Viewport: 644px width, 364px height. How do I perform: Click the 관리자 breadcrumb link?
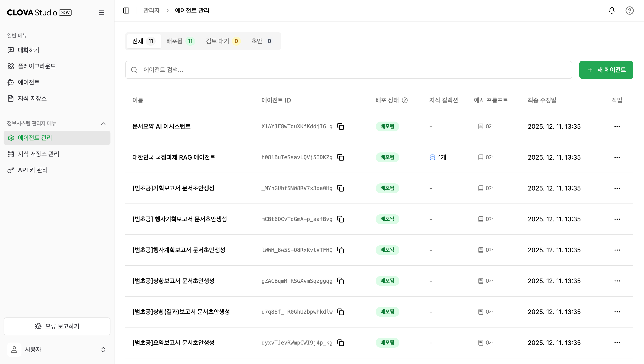152,11
